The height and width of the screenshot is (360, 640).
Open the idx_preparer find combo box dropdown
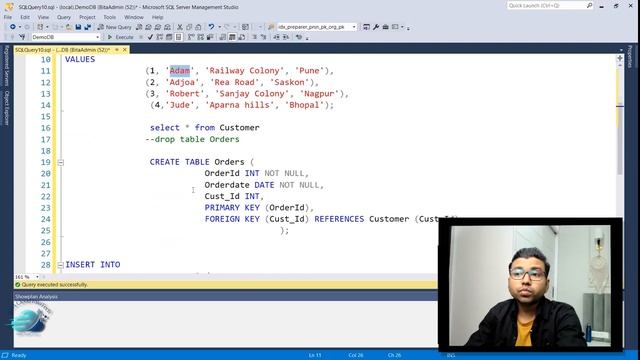click(x=354, y=27)
